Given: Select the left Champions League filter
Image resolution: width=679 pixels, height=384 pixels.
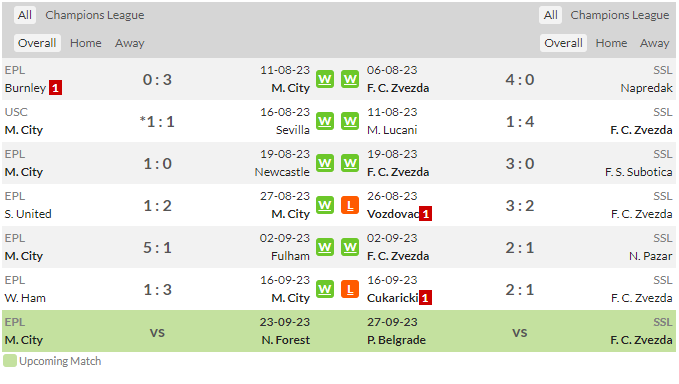Looking at the screenshot, I should coord(95,15).
